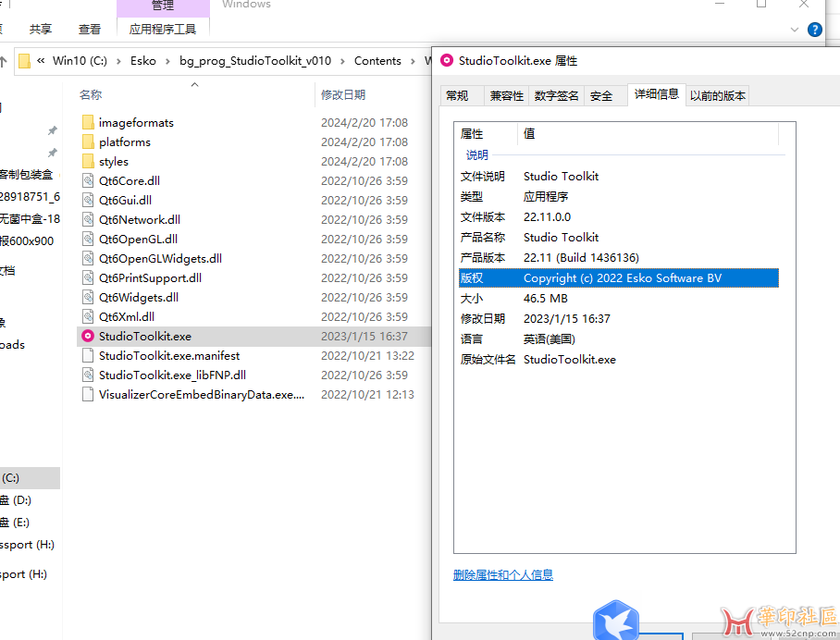Click the Qt6OpenGLWidgets.dll file icon
This screenshot has width=840, height=640.
pyautogui.click(x=89, y=258)
